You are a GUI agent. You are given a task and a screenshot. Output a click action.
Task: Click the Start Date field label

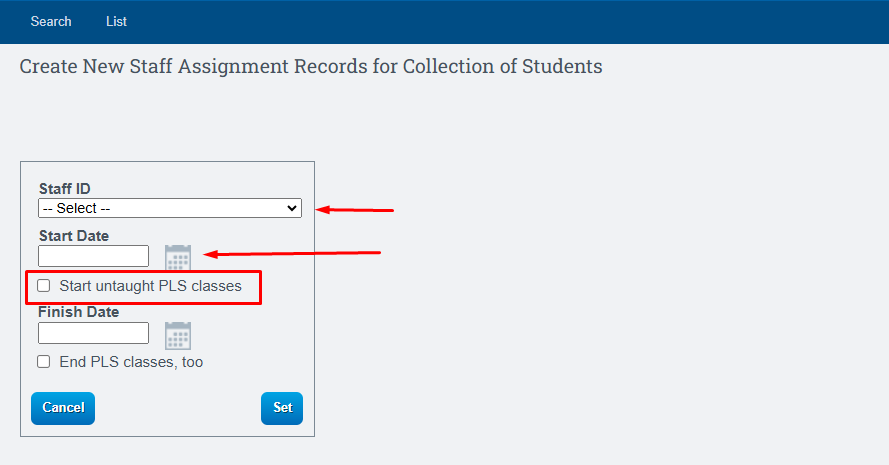[74, 236]
